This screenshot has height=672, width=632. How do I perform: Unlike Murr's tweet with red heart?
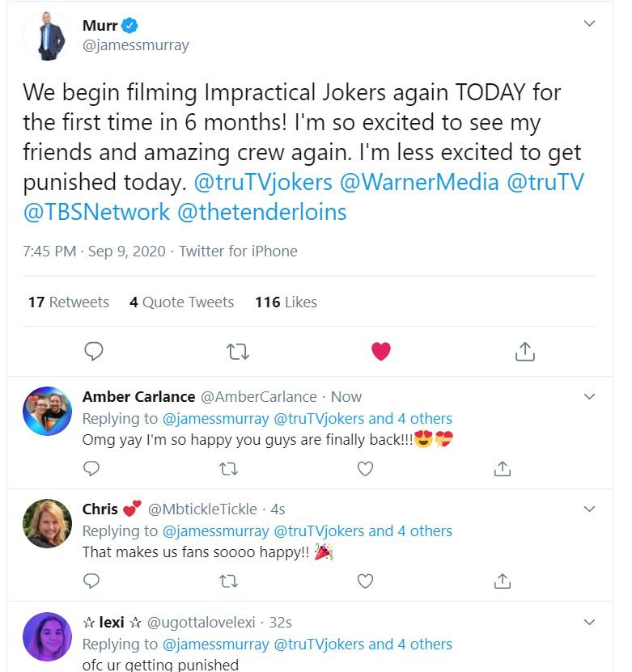click(380, 351)
